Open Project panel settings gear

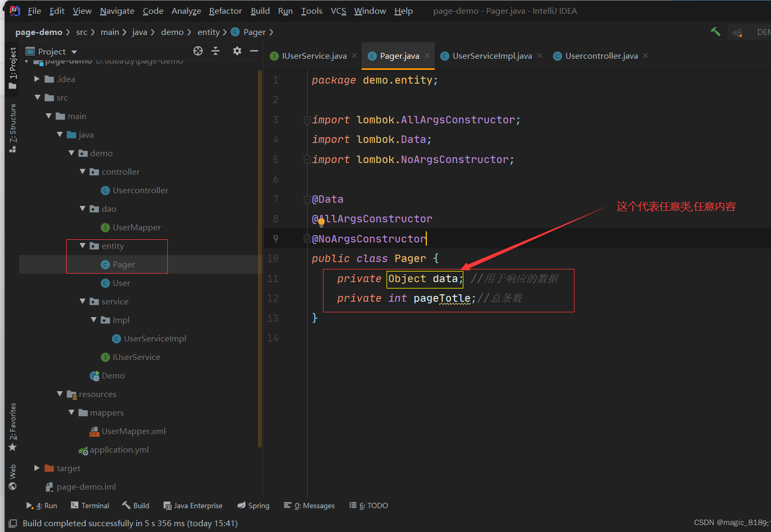click(237, 51)
